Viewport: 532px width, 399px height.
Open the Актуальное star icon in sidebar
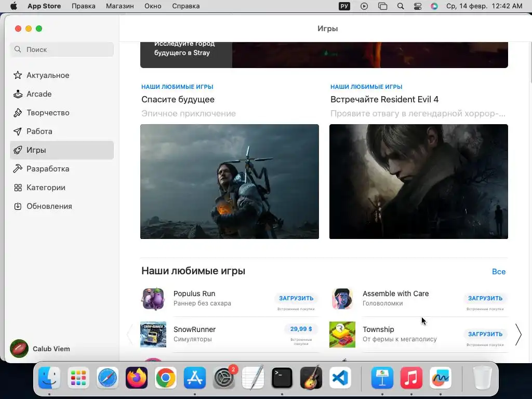coord(18,75)
